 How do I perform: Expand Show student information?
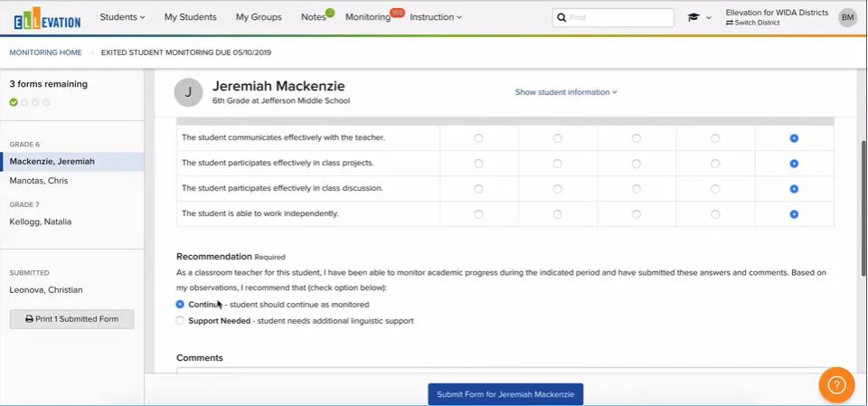point(566,92)
